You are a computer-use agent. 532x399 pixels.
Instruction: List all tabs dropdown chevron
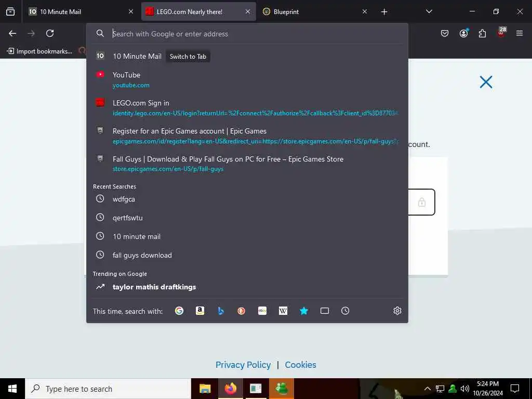(x=429, y=11)
